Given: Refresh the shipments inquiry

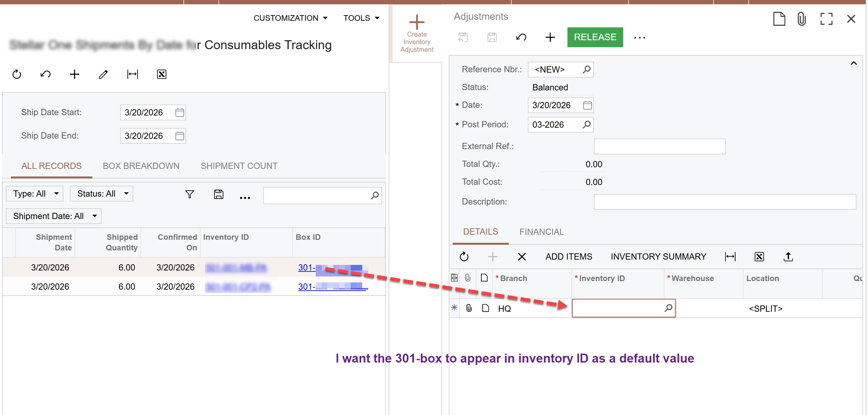Looking at the screenshot, I should [16, 74].
